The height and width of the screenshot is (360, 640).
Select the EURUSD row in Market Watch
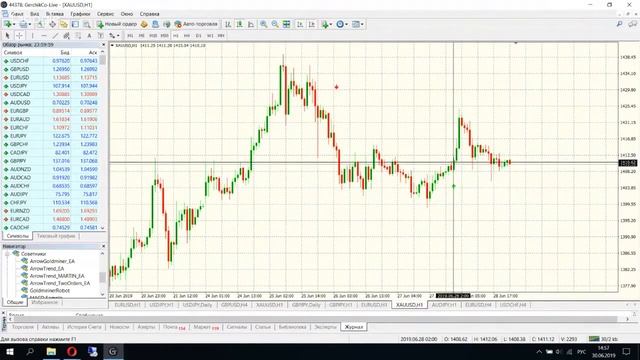coord(51,78)
